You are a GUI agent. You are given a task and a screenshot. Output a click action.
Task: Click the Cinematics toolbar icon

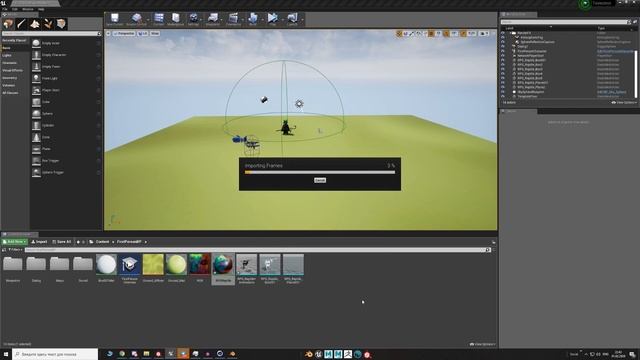[x=233, y=19]
